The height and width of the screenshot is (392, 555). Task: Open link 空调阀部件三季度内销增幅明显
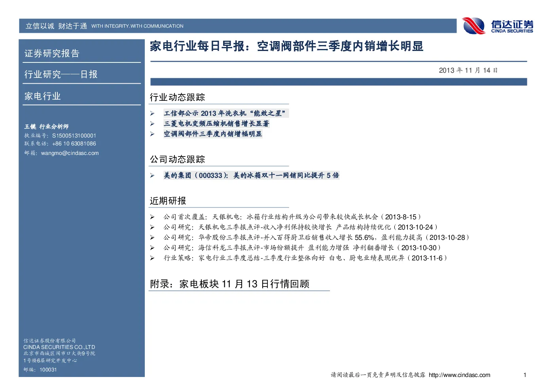pos(213,134)
